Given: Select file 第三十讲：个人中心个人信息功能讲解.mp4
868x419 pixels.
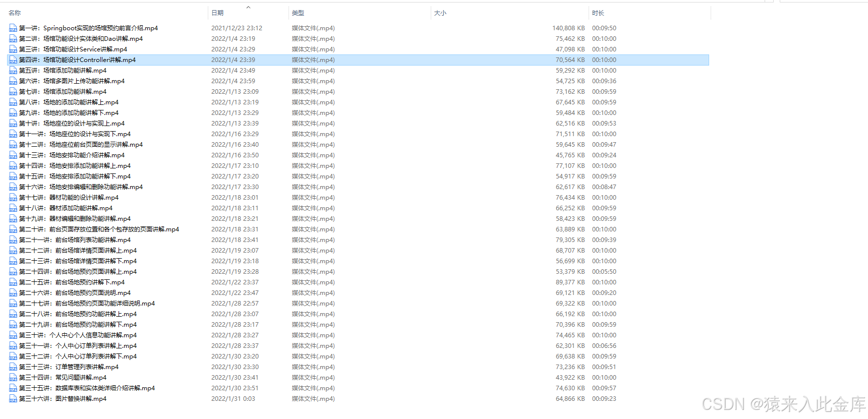Looking at the screenshot, I should pyautogui.click(x=78, y=335).
